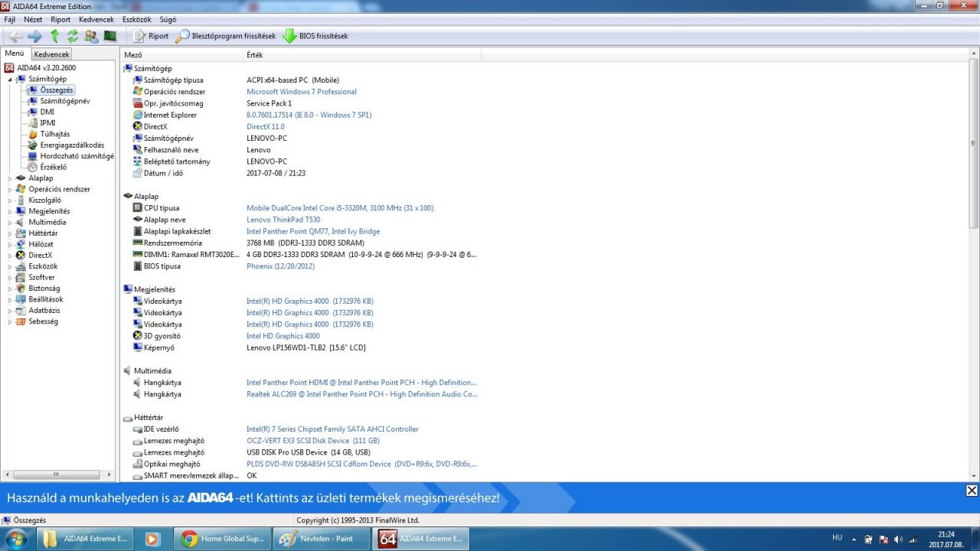Viewport: 980px width, 551px height.
Task: Click the Adatbázis tree icon
Action: (21, 311)
